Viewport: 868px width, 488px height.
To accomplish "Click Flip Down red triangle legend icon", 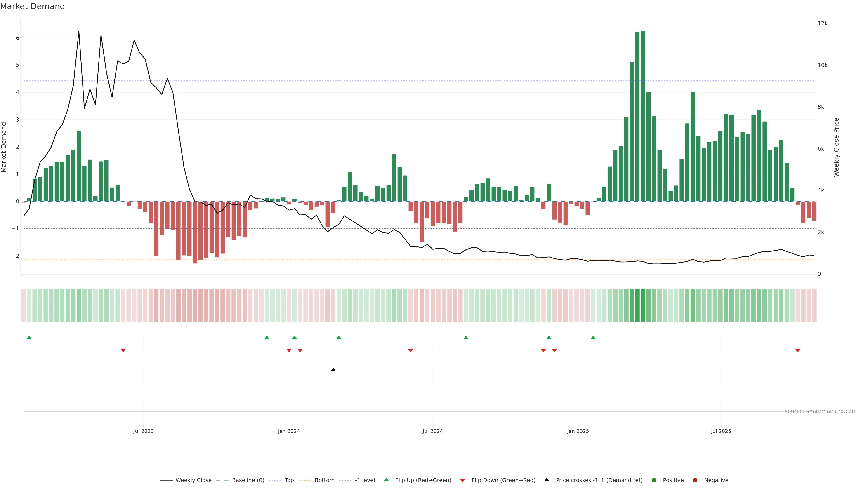I will tap(463, 481).
